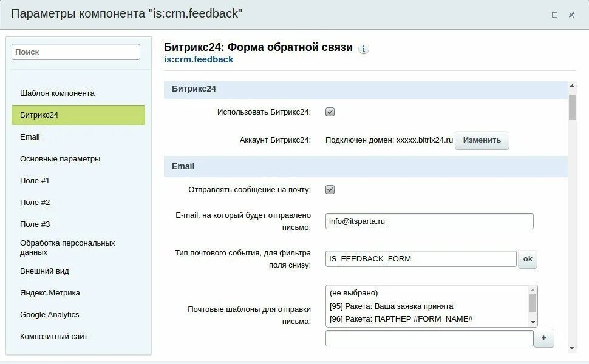Screen dimensions: 589x364
Task: Uncheck the 'Использовать Битрикс24' checkbox
Action: pos(330,112)
